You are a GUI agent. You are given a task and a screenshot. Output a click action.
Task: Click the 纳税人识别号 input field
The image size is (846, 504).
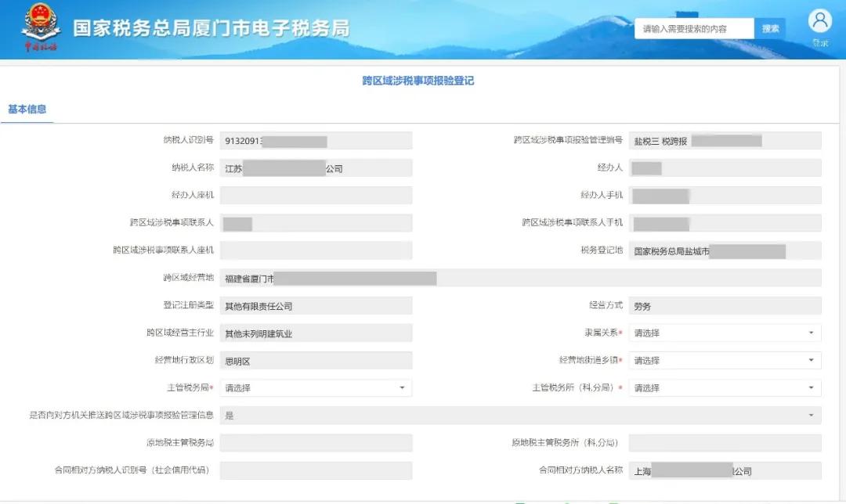tap(316, 140)
